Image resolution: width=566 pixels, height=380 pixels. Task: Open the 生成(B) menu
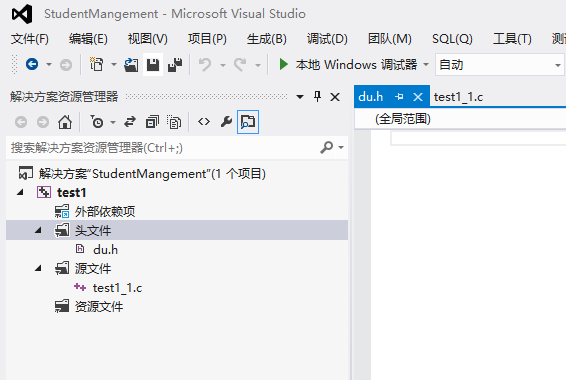[x=267, y=39]
